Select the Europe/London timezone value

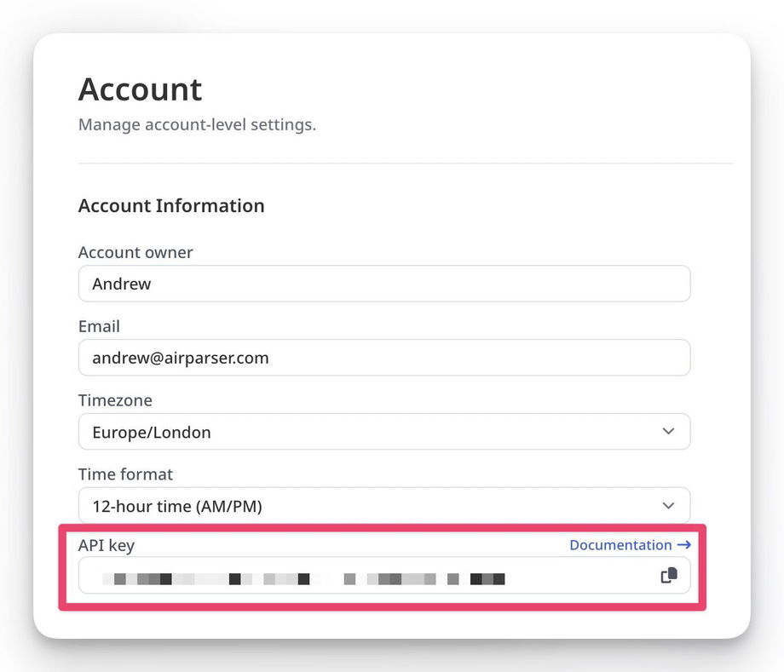pos(152,432)
